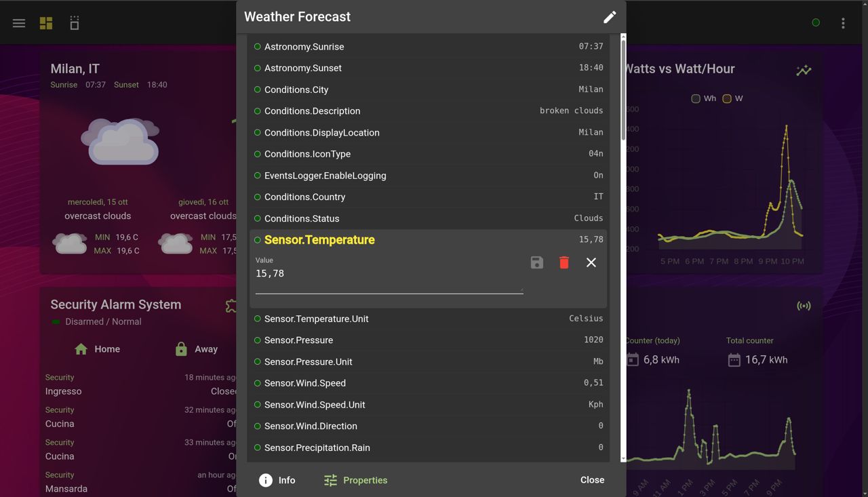Open the three-dot options menu
This screenshot has width=868, height=497.
843,23
